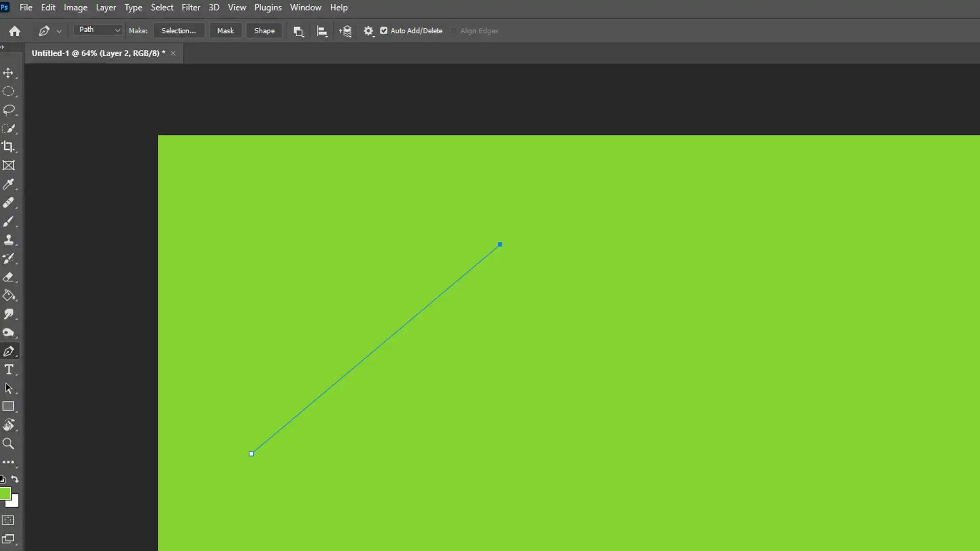Click the Shape button
980x551 pixels.
click(x=263, y=30)
